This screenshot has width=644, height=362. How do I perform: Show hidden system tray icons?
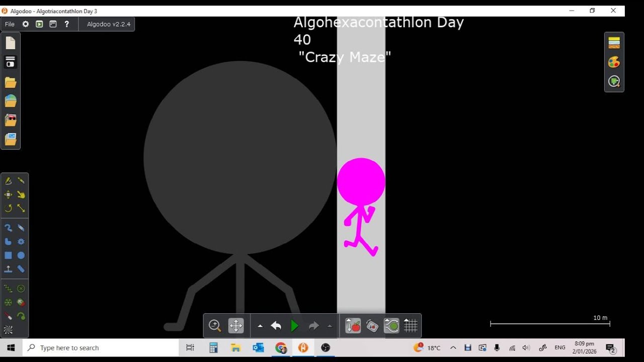[453, 347]
